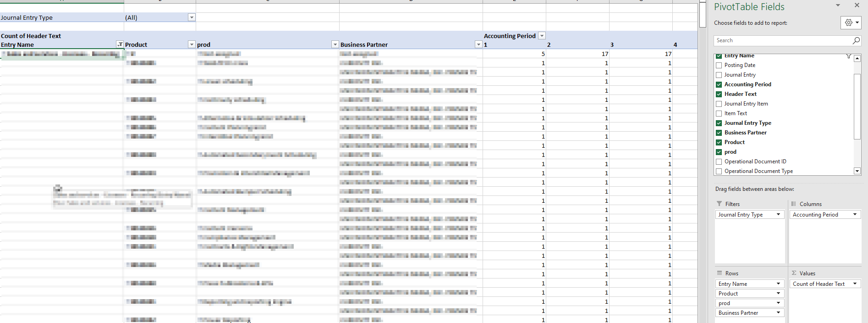This screenshot has height=323, width=868.
Task: Click the filter funnel icon beside Entry Name field
Action: [849, 56]
